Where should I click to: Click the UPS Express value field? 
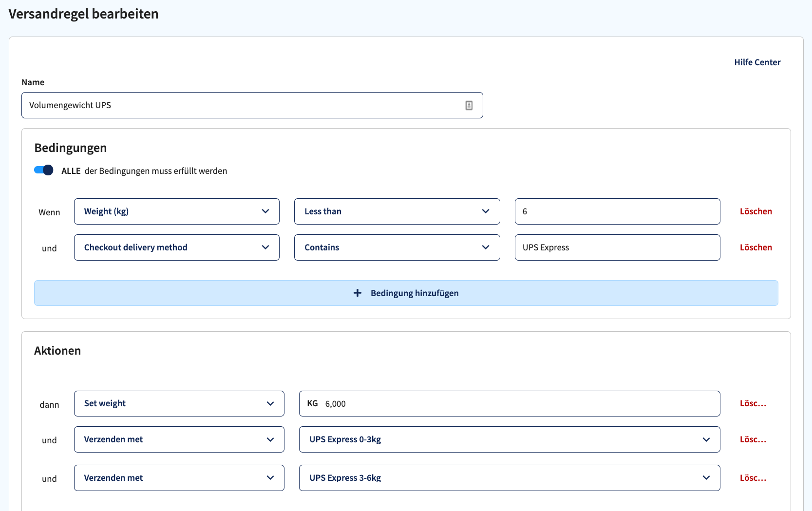(617, 247)
